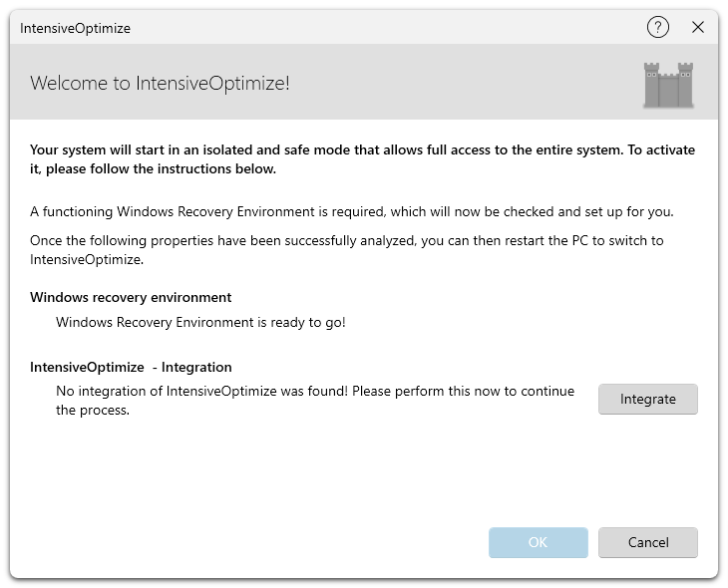This screenshot has width=728, height=588.
Task: Click the 'A functioning Windows Recovery Environment' sentence
Action: coord(351,211)
